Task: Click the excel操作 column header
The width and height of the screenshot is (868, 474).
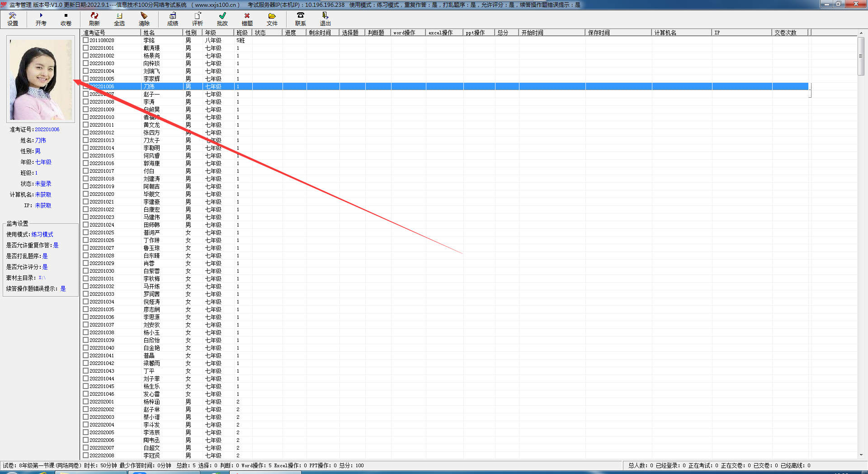Action: (x=444, y=33)
